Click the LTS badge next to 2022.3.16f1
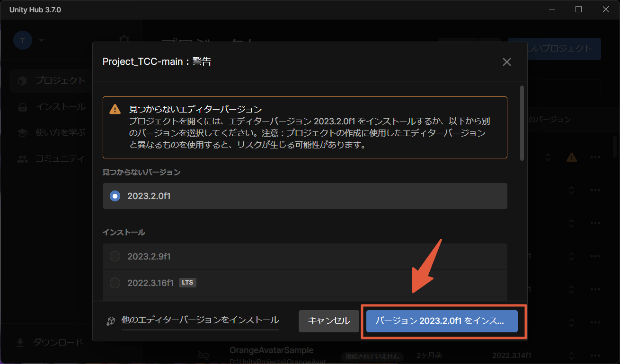 pos(187,283)
